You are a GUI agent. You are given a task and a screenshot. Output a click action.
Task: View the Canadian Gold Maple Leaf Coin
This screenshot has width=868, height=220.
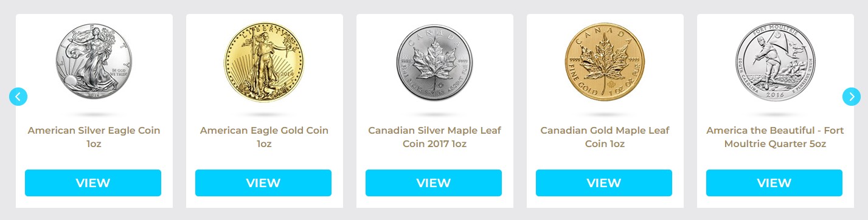tap(604, 183)
